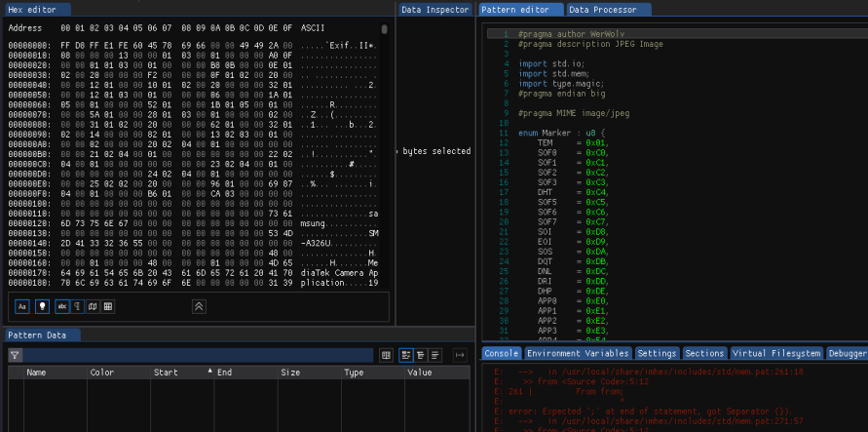The image size is (868, 432).
Task: Toggle gray-out zeros lightbulb button
Action: [42, 306]
